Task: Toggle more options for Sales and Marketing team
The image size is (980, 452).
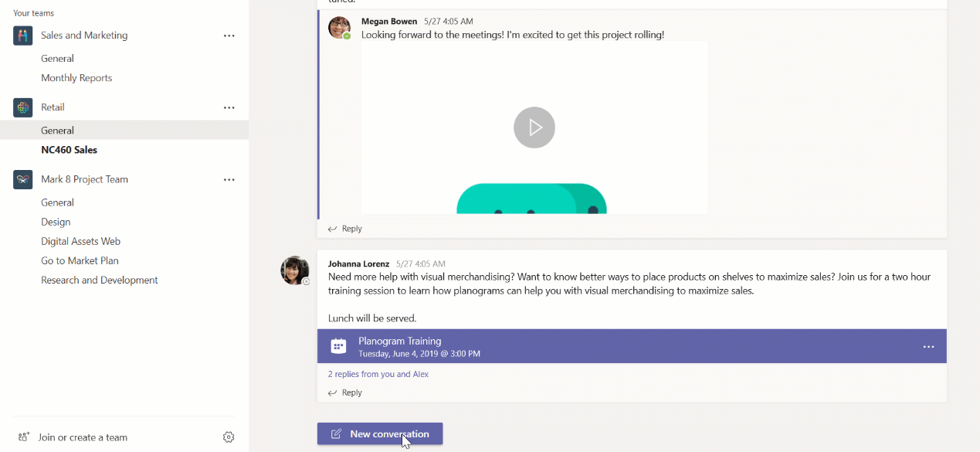Action: [229, 35]
